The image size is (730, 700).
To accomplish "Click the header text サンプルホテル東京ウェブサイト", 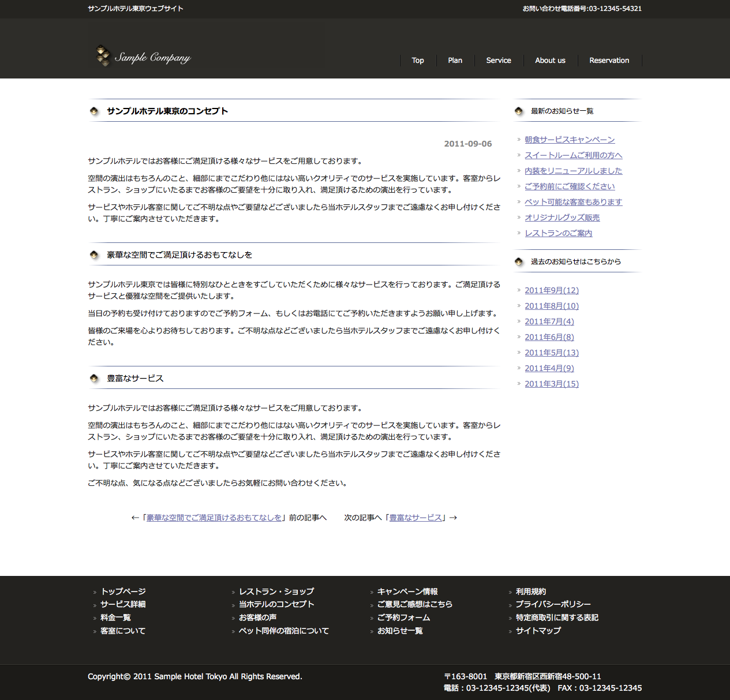I will pyautogui.click(x=136, y=9).
